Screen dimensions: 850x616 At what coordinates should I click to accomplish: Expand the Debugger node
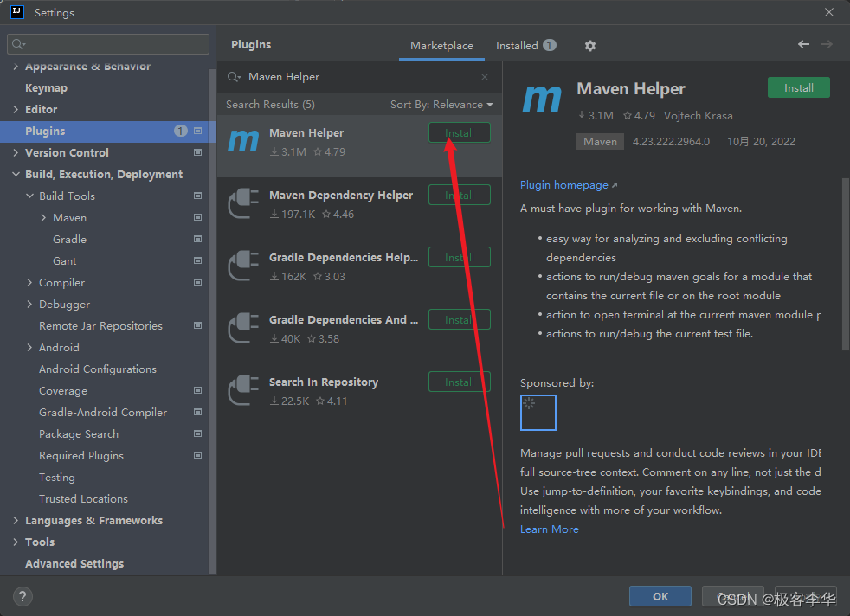point(29,305)
